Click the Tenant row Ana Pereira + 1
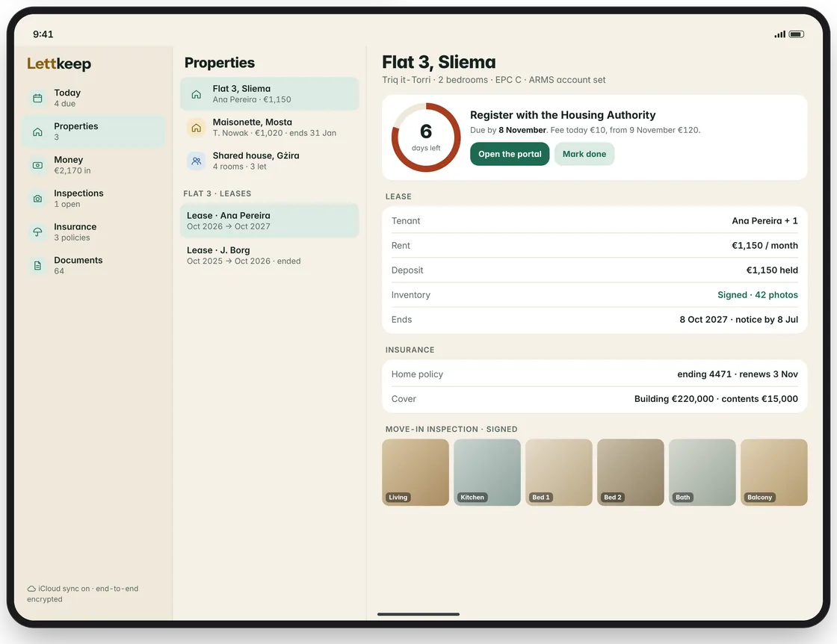The height and width of the screenshot is (644, 837). [595, 221]
